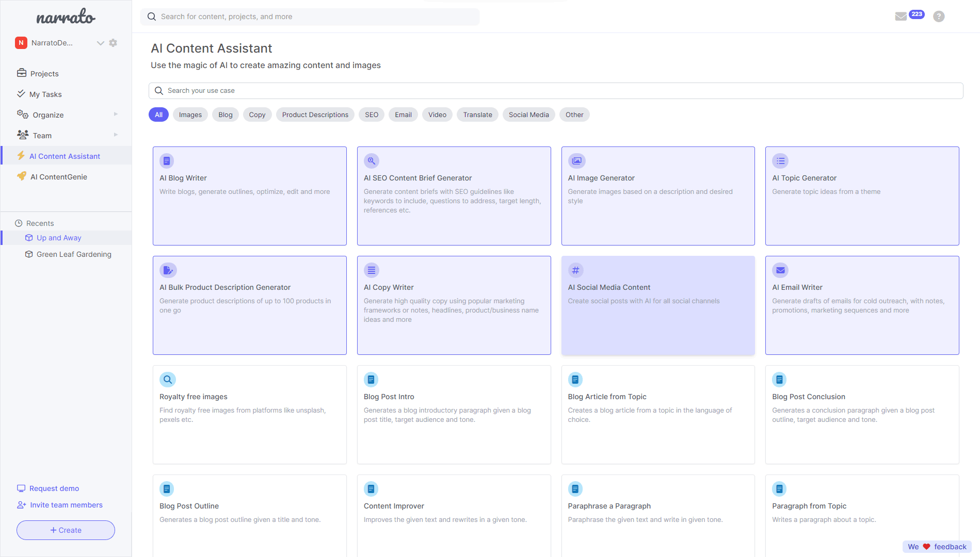Click the AI Topic Generator list icon
Screen dimensions: 980x557
(x=780, y=161)
